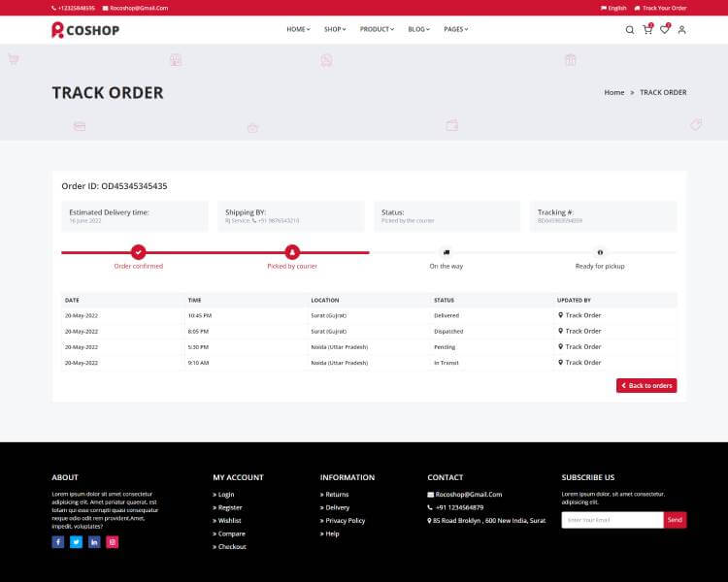Open the shopping cart icon
728x582 pixels.
pyautogui.click(x=646, y=30)
